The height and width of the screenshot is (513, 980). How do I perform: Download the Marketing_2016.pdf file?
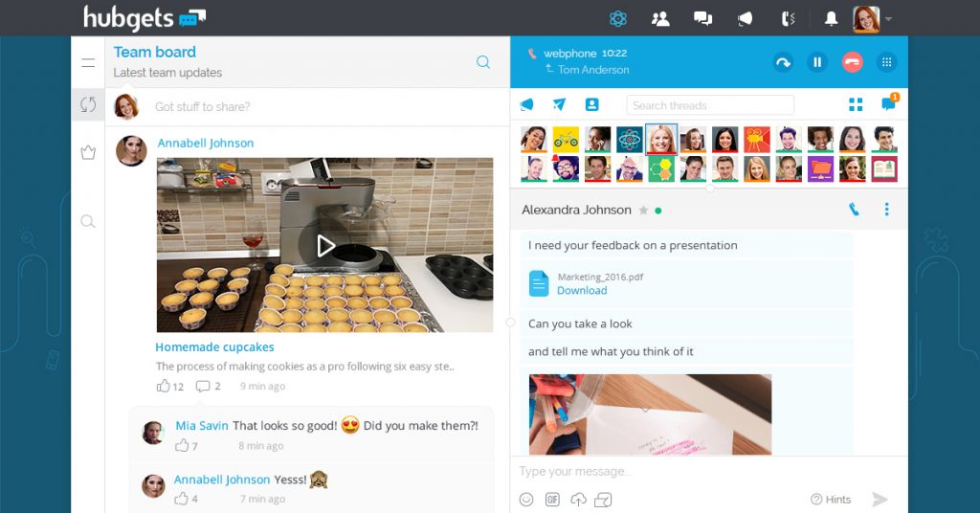[x=582, y=291]
